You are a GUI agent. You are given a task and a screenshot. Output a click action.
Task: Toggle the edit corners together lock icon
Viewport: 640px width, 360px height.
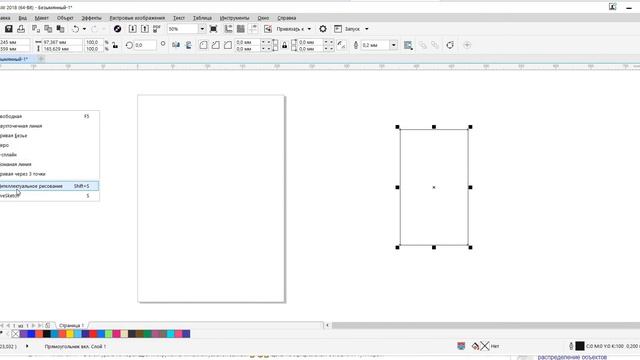coord(284,45)
